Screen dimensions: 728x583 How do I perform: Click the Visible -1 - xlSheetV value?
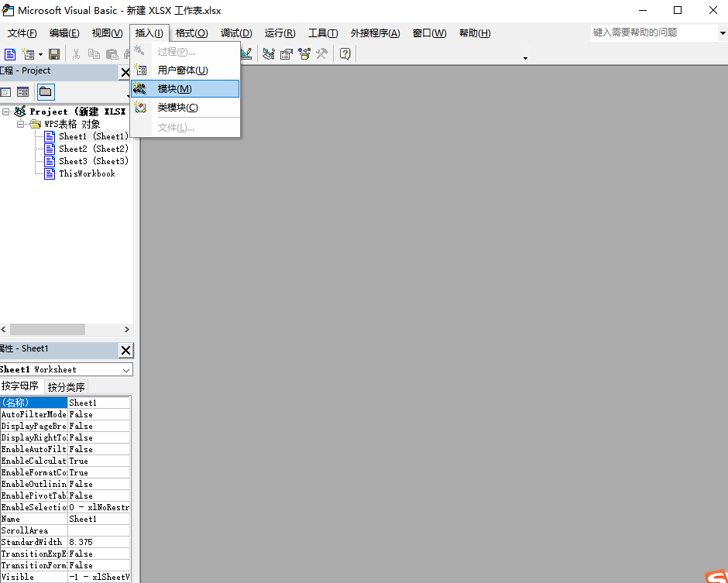pyautogui.click(x=98, y=577)
